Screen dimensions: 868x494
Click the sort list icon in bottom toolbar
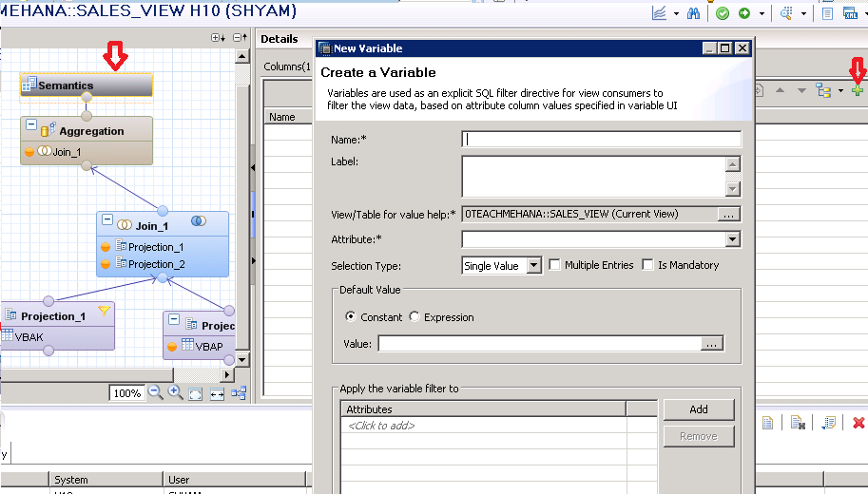(828, 423)
